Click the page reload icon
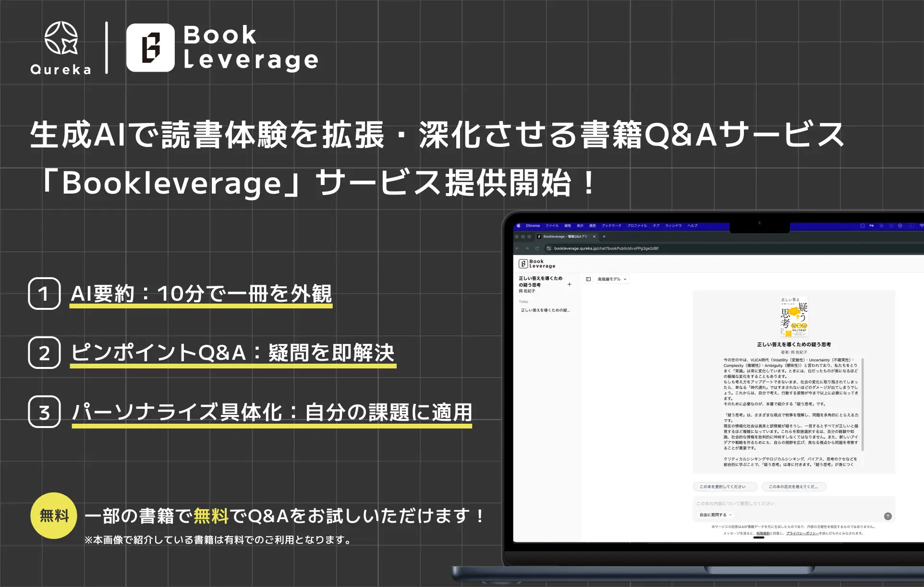Image resolution: width=924 pixels, height=587 pixels. 537,248
